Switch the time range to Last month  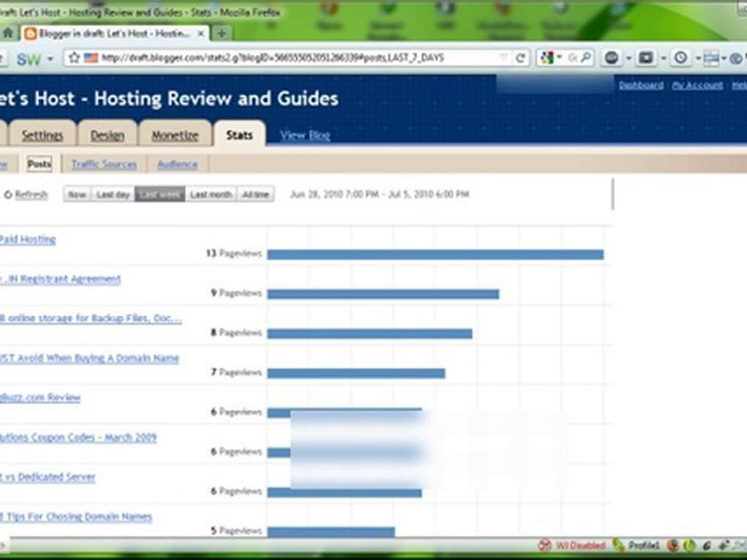(x=211, y=194)
